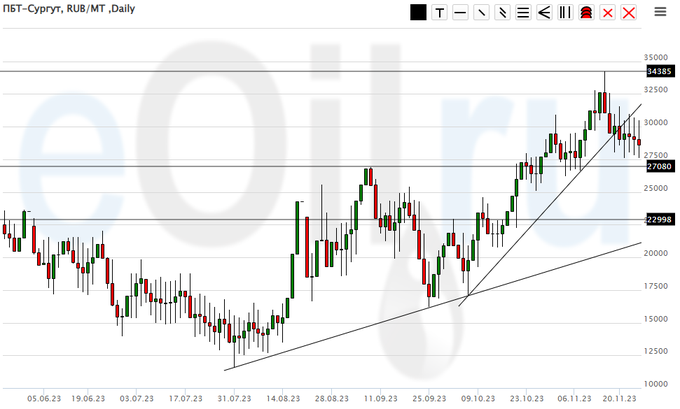Click the small red X delete icon
This screenshot has height=409, width=680.
607,13
